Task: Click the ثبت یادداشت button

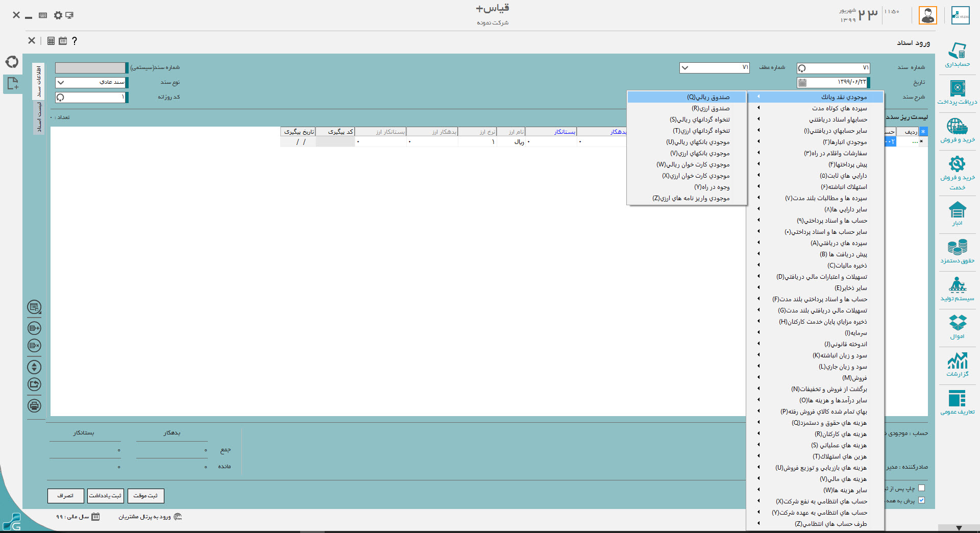Action: [106, 496]
